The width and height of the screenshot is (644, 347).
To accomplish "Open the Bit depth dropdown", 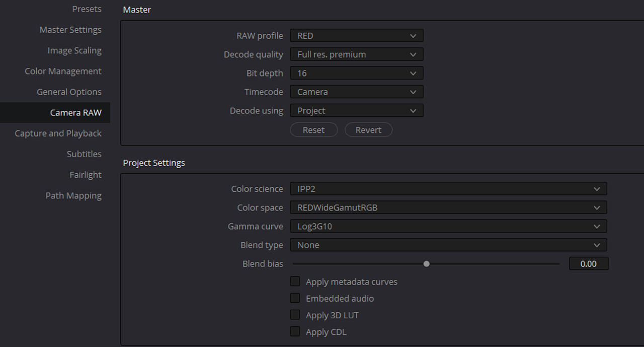I will 356,73.
